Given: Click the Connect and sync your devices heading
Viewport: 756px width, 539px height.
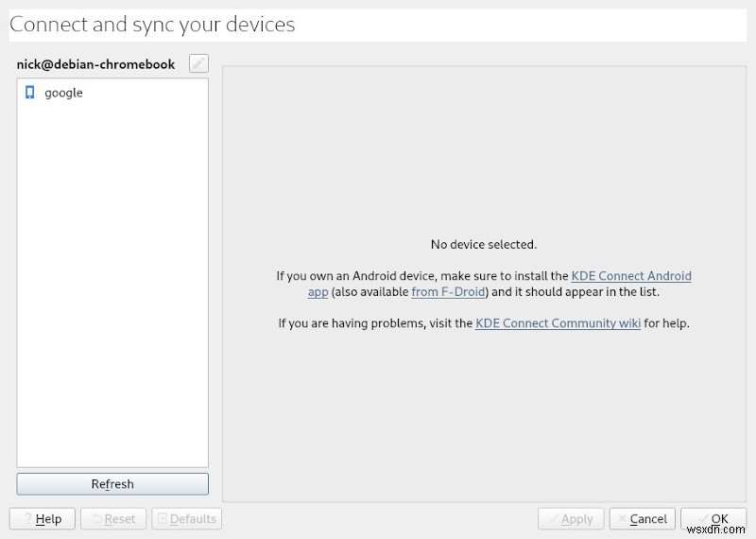Looking at the screenshot, I should 152,25.
